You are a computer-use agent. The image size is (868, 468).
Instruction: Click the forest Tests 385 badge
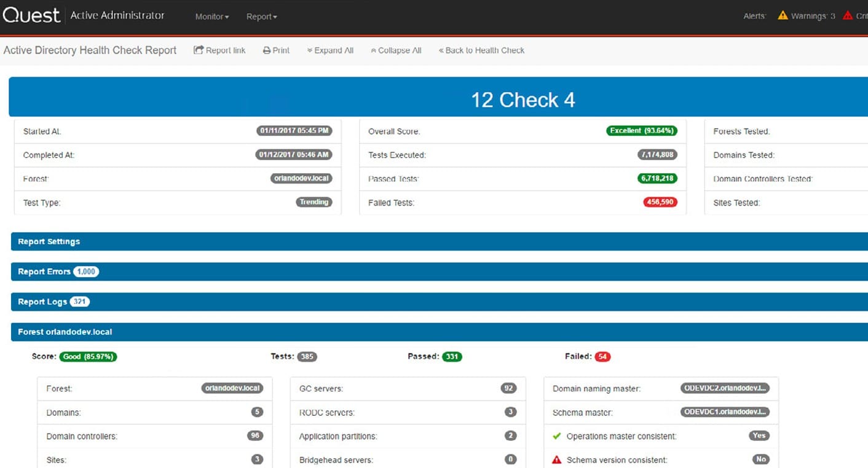pyautogui.click(x=307, y=356)
